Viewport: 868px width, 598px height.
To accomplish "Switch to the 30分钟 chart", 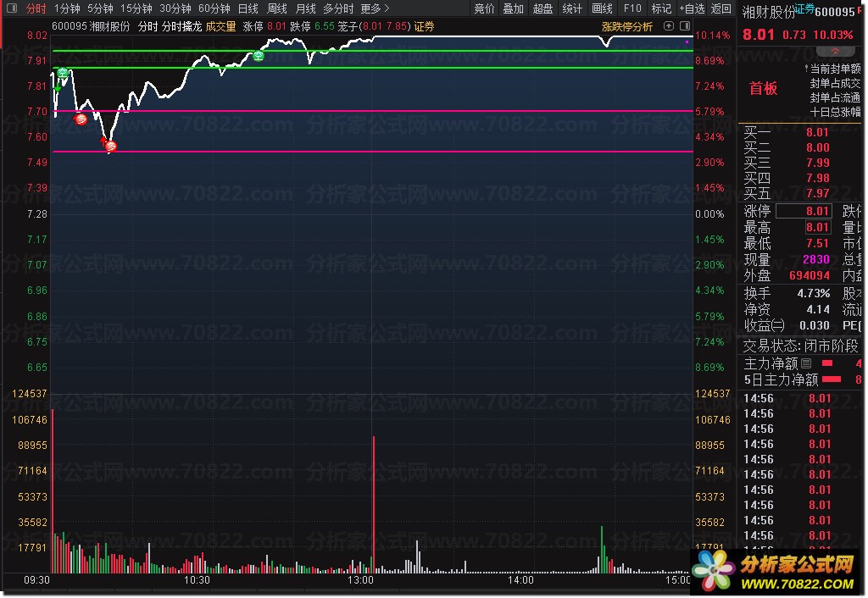I will (x=175, y=8).
